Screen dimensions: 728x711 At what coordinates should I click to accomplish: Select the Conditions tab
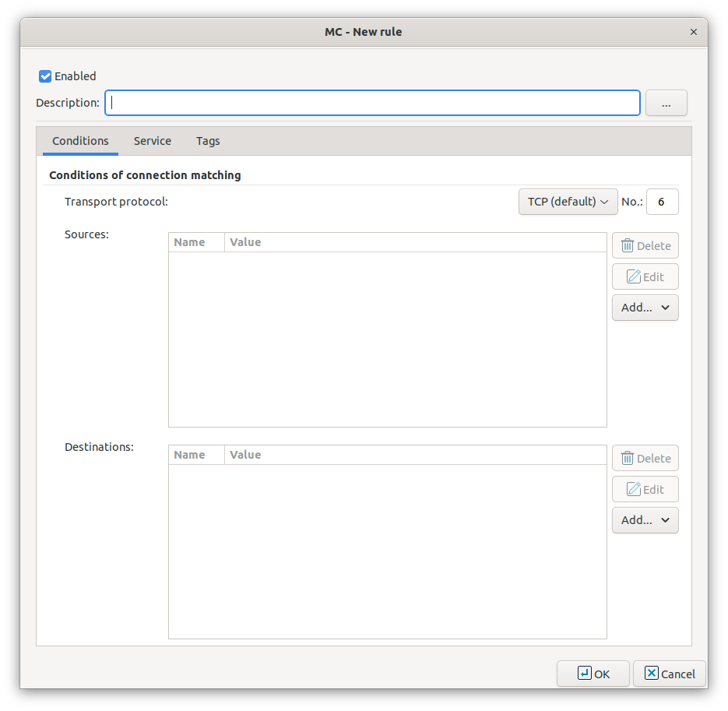(x=80, y=141)
